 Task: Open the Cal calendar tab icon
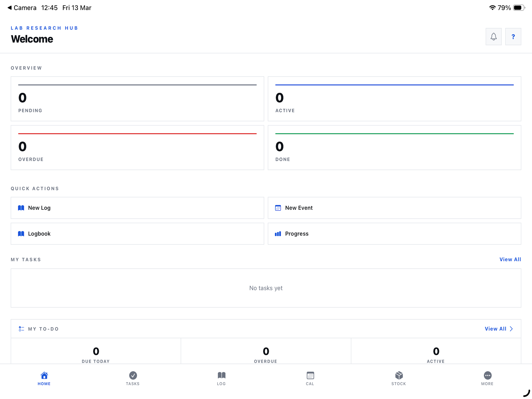310,375
